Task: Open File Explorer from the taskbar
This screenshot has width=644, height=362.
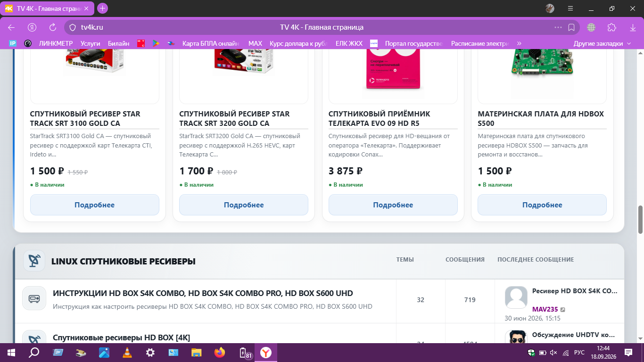Action: [196, 353]
